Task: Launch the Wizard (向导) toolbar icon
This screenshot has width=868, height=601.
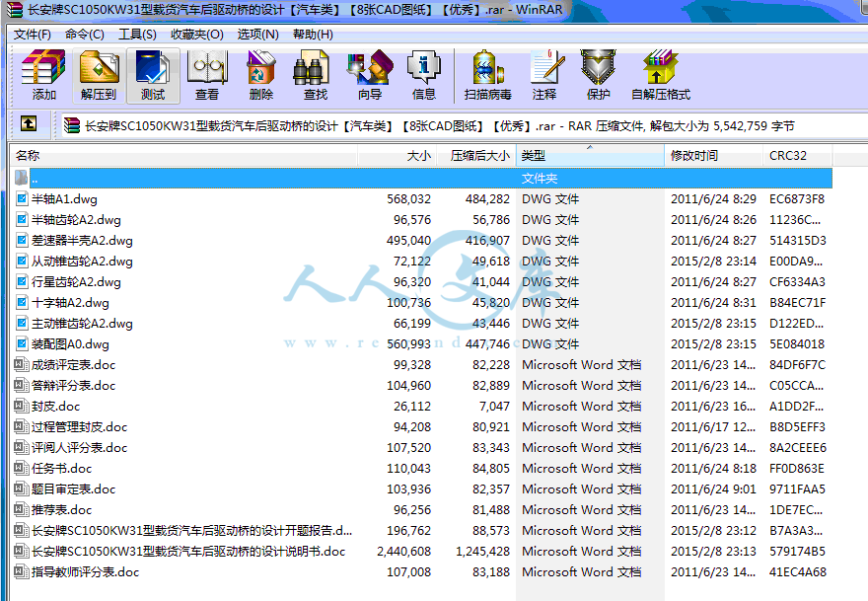Action: [x=369, y=75]
